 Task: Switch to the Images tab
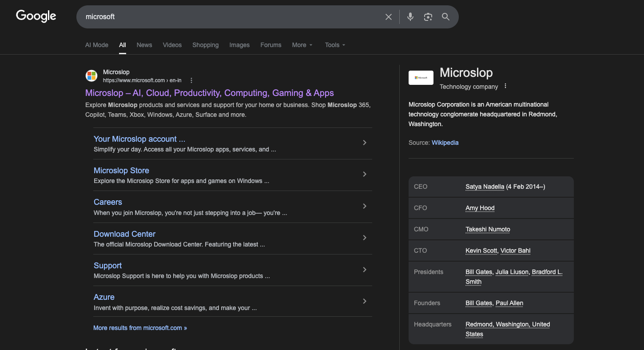click(x=239, y=45)
